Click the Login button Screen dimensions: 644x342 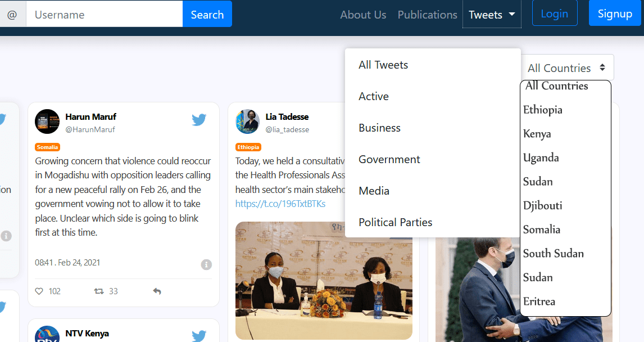coord(555,13)
